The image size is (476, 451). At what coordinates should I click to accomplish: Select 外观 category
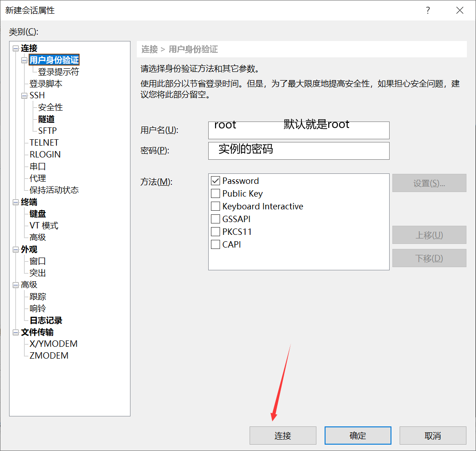29,250
